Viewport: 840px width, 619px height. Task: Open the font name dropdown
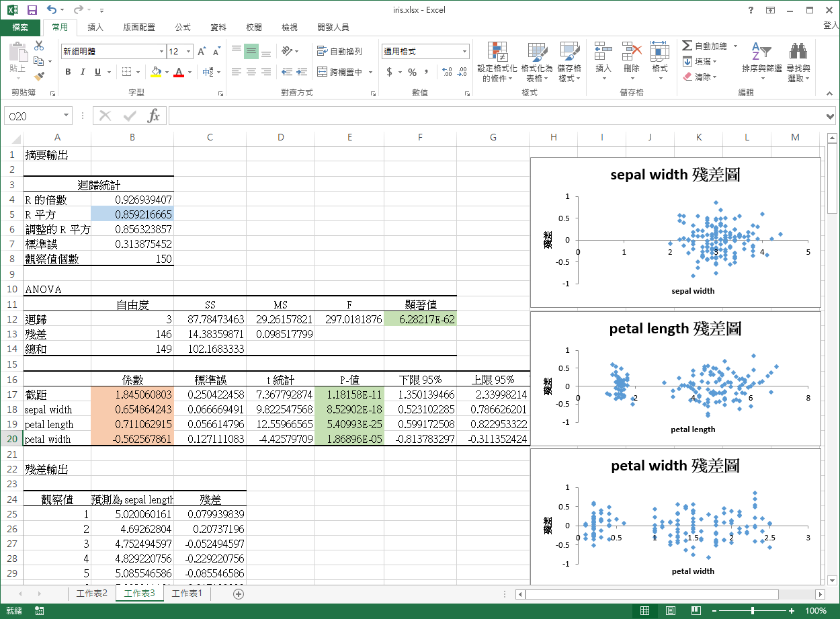click(x=161, y=52)
